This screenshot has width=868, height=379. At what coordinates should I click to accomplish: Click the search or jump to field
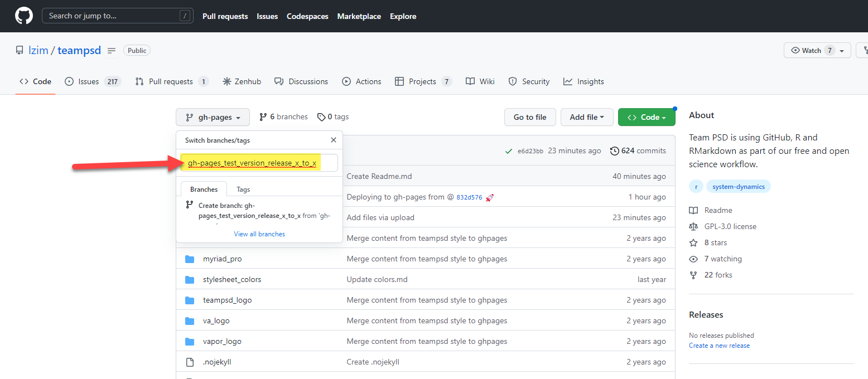(118, 16)
